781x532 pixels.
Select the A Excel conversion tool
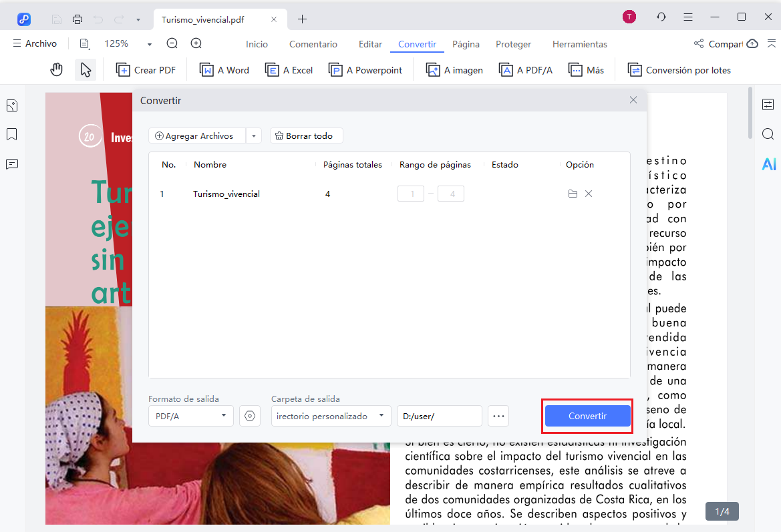pyautogui.click(x=289, y=69)
